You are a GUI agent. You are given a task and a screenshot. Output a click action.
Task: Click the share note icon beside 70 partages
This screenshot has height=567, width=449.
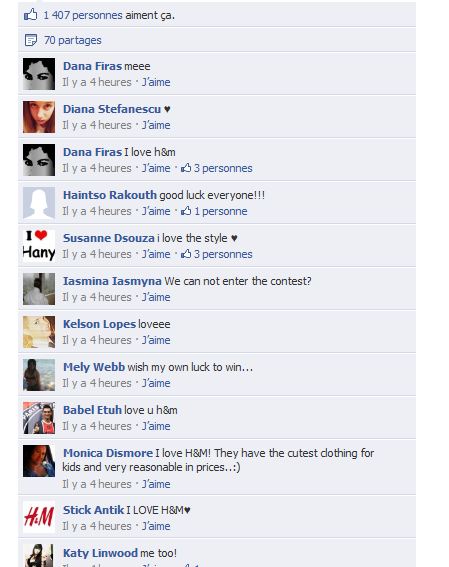coord(31,40)
